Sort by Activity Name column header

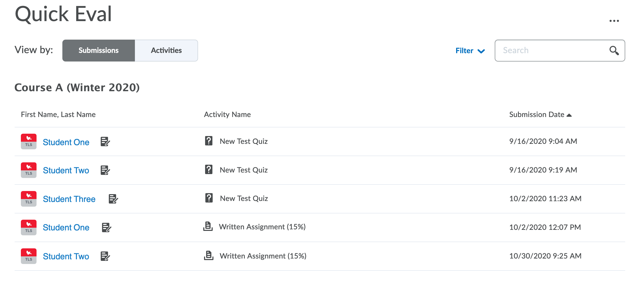click(x=227, y=115)
